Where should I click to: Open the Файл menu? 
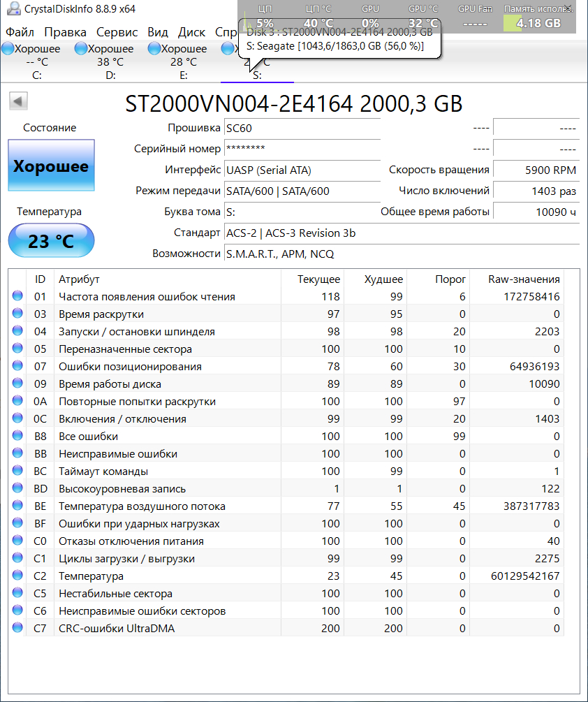click(19, 32)
